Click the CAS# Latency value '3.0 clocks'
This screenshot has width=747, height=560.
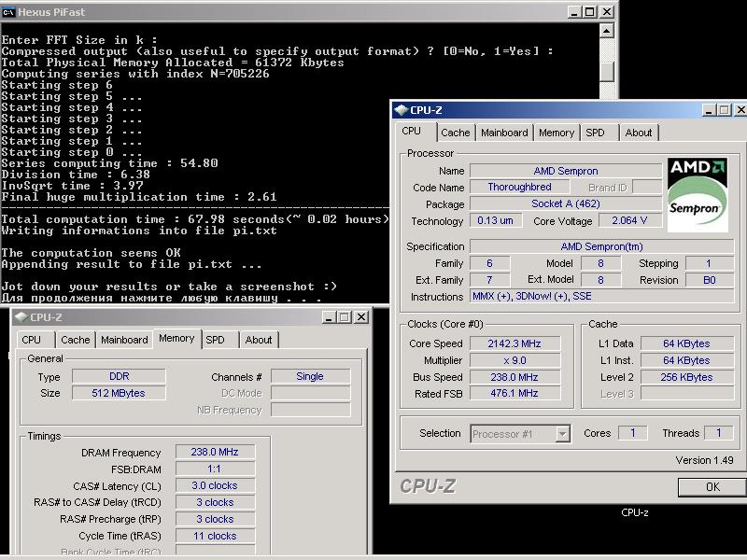(x=215, y=485)
